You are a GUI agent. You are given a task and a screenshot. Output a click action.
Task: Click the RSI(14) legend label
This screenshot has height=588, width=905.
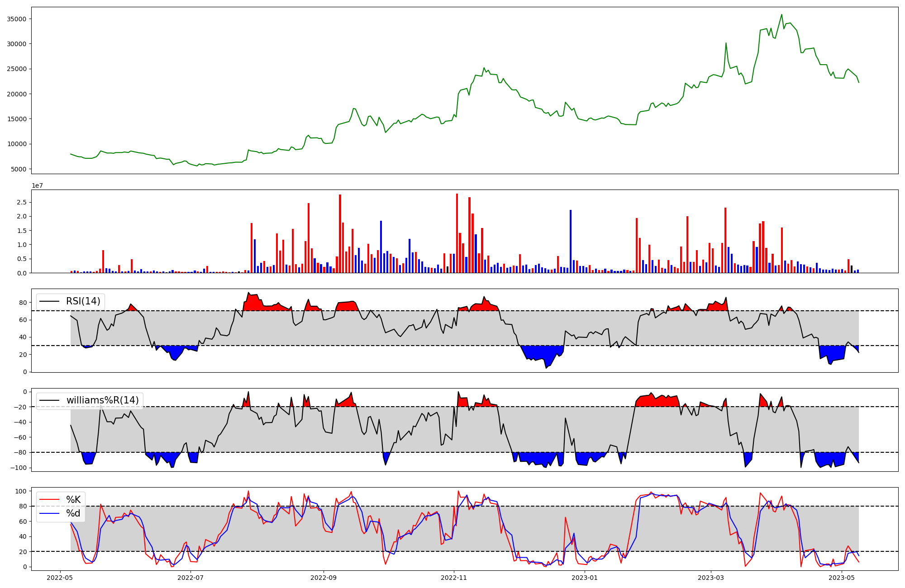(x=83, y=301)
